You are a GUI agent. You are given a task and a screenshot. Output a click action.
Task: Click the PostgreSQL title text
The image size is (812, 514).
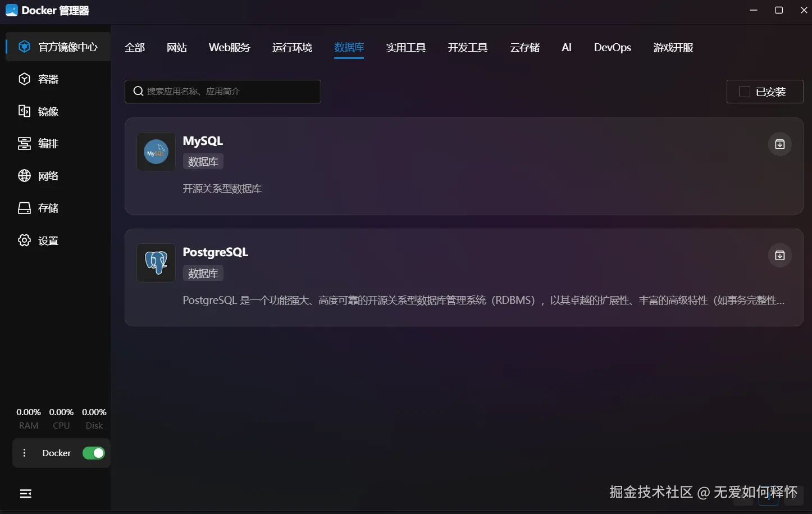point(216,252)
